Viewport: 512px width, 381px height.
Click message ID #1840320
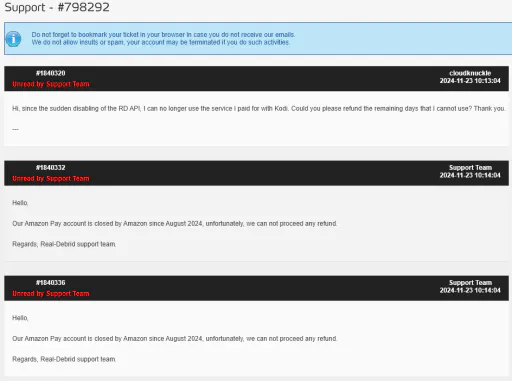[51, 73]
